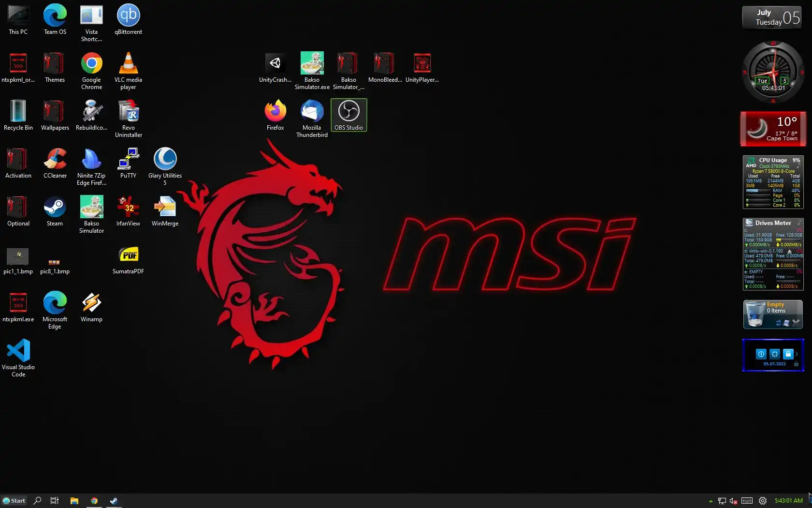Click the 5:43:01 AM taskbar clock
812x508 pixels.
click(x=788, y=501)
